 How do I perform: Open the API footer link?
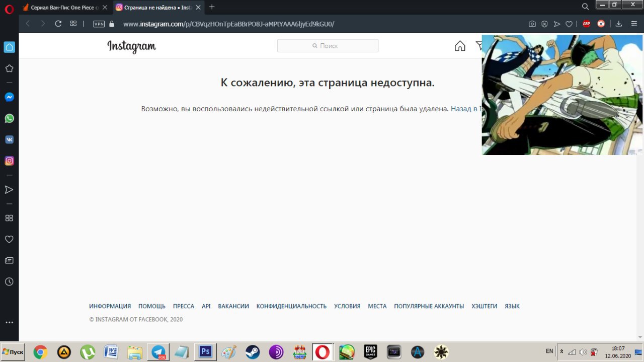206,306
